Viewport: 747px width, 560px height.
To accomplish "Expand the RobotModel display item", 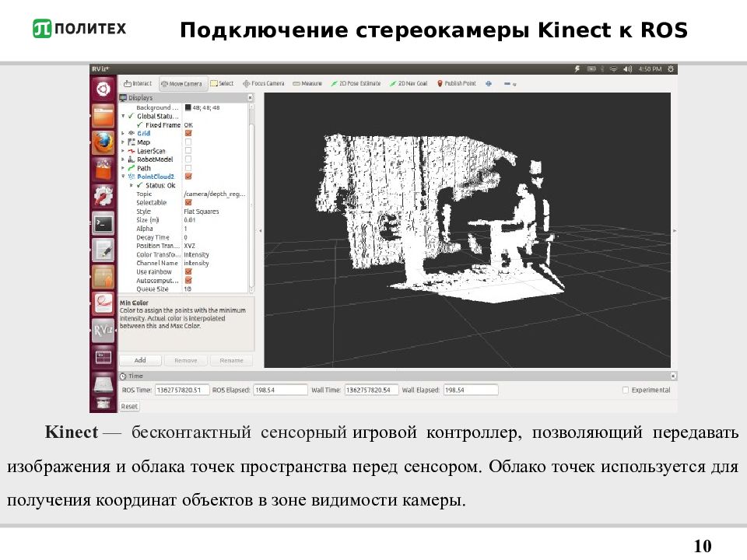I will coord(124,159).
